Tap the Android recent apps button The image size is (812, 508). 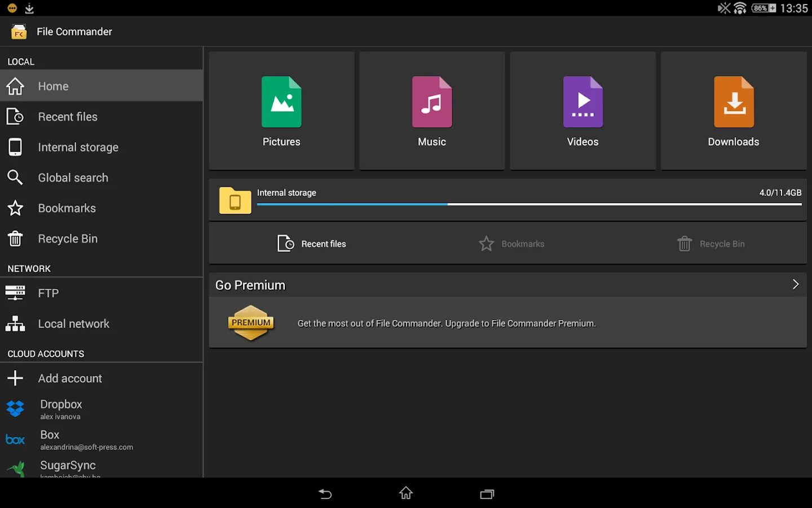(487, 494)
